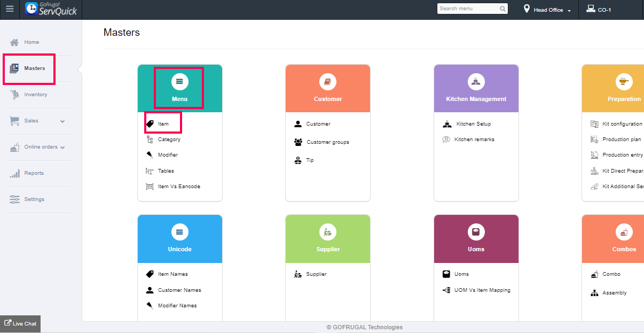644x333 pixels.
Task: Click the Inventory trolley icon
Action: (x=14, y=95)
